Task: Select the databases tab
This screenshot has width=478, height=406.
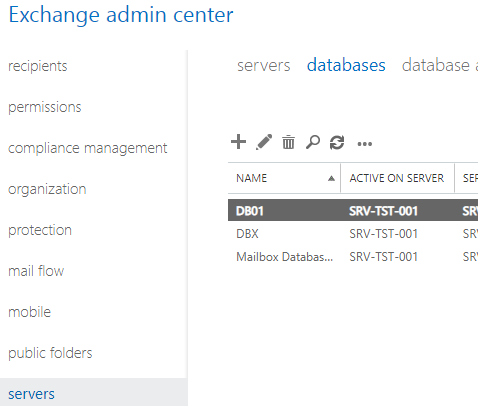Action: click(346, 65)
